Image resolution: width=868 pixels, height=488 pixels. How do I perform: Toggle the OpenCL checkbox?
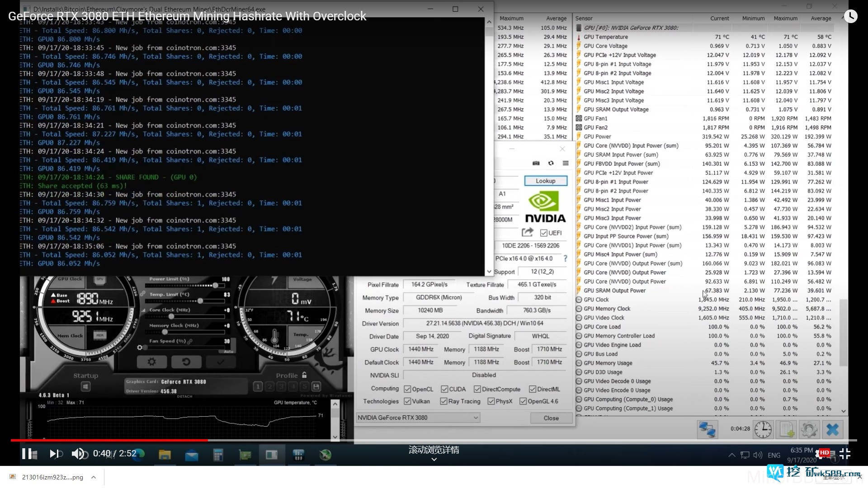407,389
